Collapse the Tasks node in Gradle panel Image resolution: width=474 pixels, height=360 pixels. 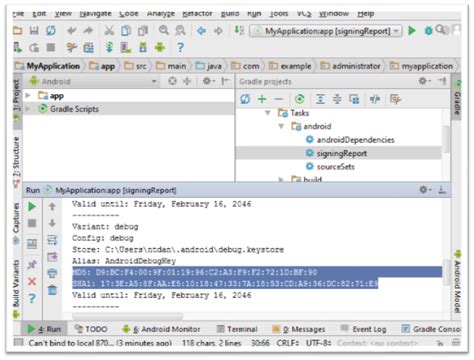click(x=268, y=113)
